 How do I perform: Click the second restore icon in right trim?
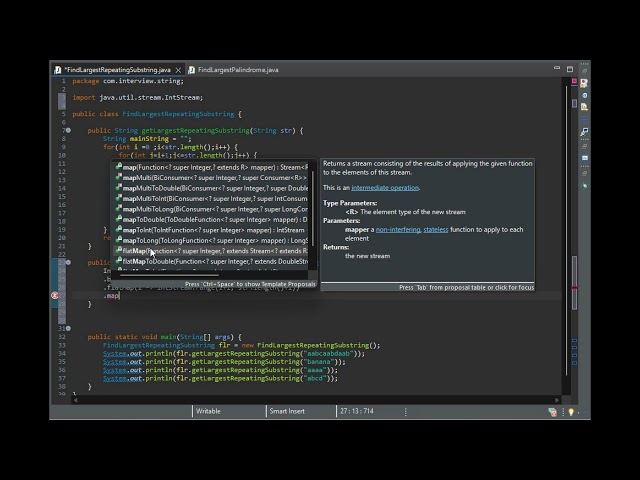(584, 146)
